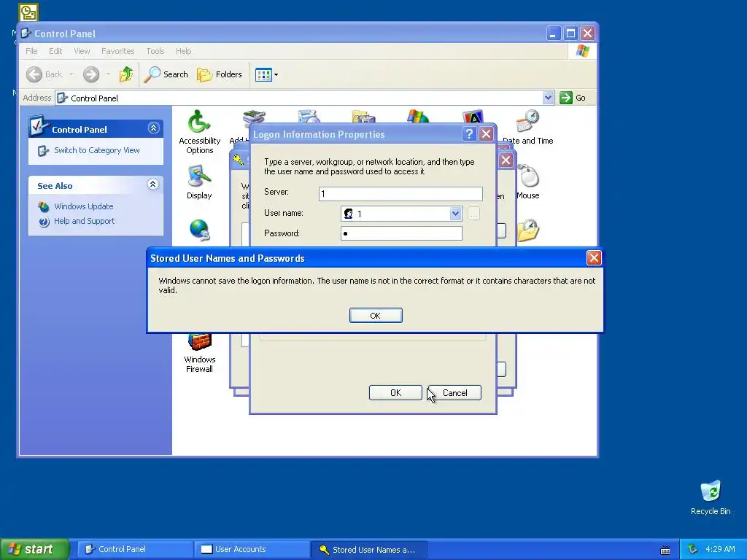This screenshot has height=560, width=747.
Task: Click the Forward arrow toolbar button
Action: click(x=91, y=74)
